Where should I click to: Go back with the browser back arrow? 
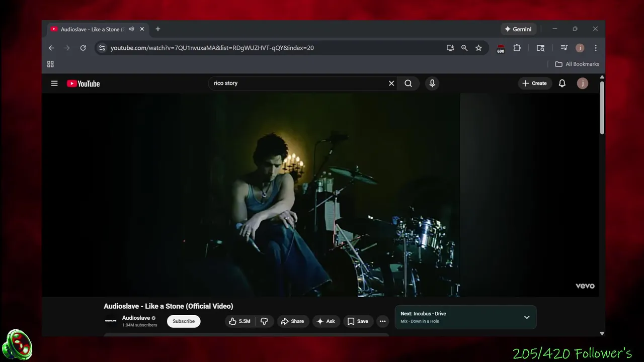pyautogui.click(x=51, y=48)
